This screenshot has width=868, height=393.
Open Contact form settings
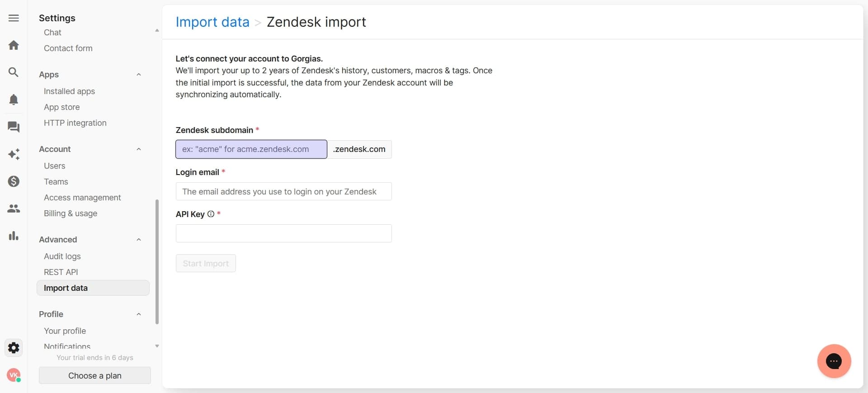click(x=68, y=48)
